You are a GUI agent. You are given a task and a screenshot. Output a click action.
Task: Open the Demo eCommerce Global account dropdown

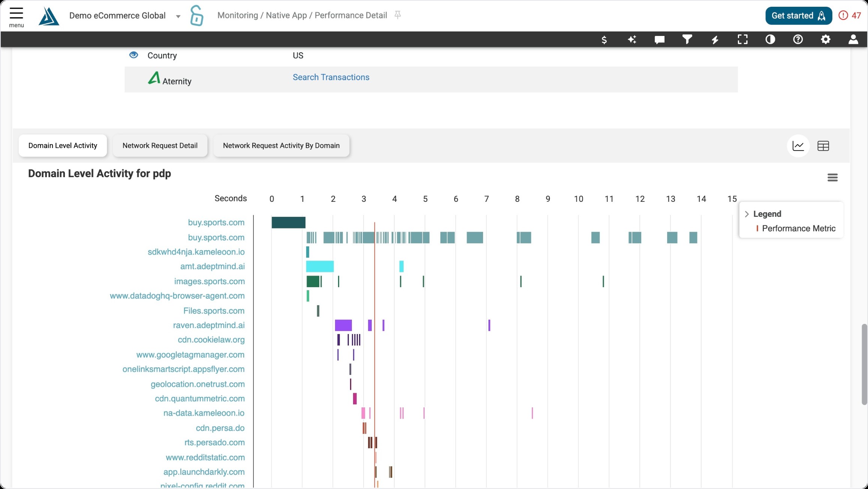point(125,16)
